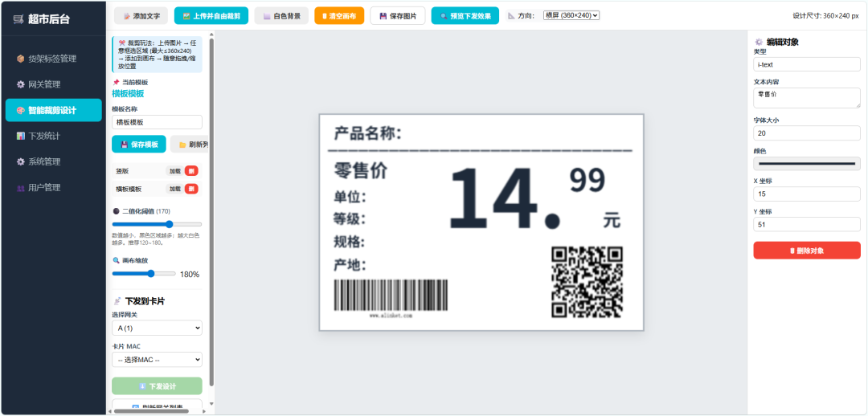Click the 刷新列表 folder button
This screenshot has width=868, height=416.
point(190,145)
